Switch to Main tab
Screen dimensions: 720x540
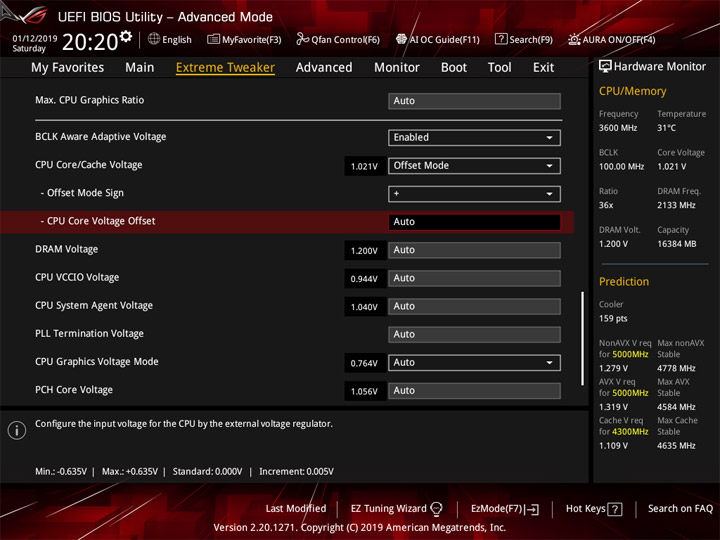[140, 68]
